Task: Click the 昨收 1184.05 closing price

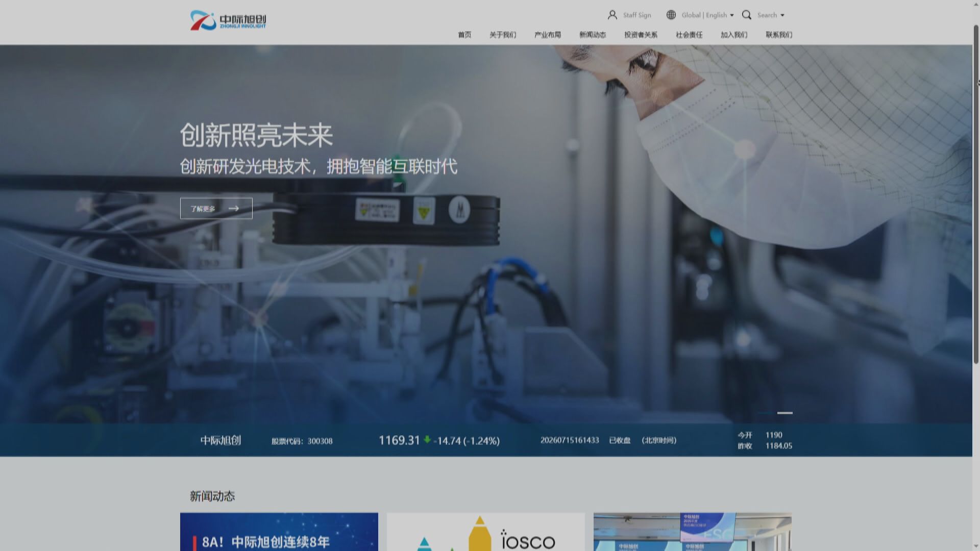Action: point(765,445)
